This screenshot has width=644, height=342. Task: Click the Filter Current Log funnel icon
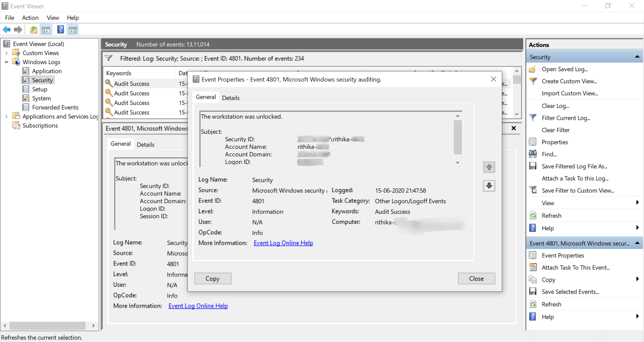click(x=533, y=118)
